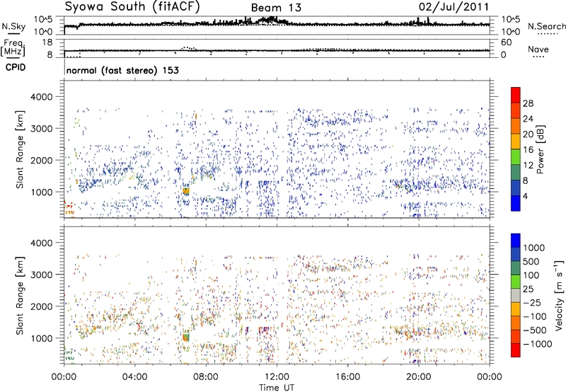
Task: Click the power panel 'Slant Range [km]' label
Action: click(x=20, y=149)
